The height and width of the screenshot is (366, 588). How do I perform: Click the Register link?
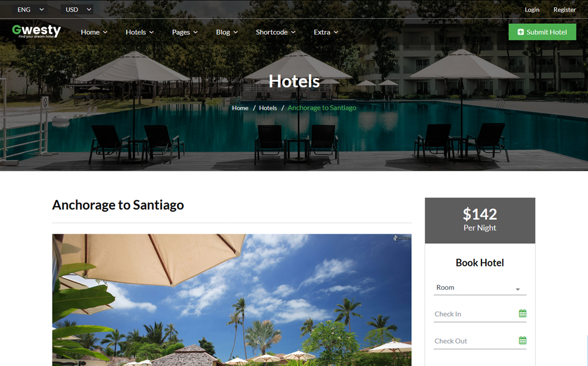(564, 10)
